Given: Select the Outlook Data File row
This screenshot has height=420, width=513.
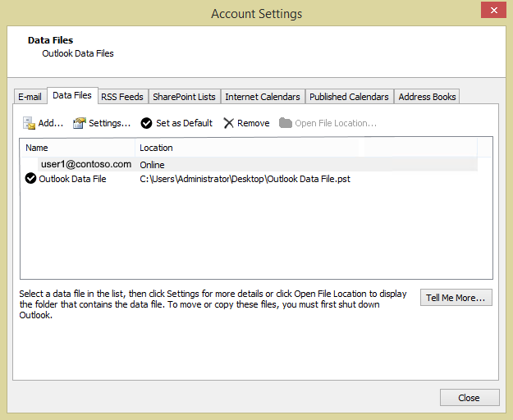Looking at the screenshot, I should [72, 179].
